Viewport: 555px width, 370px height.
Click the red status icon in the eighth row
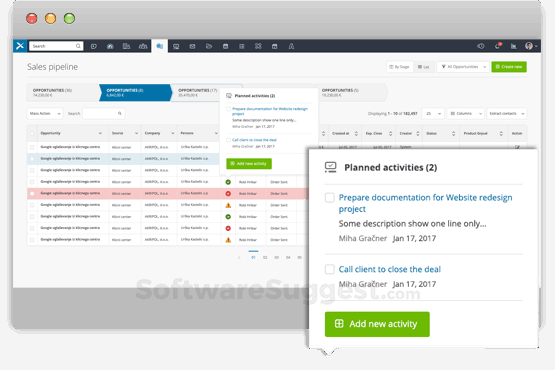(x=228, y=228)
